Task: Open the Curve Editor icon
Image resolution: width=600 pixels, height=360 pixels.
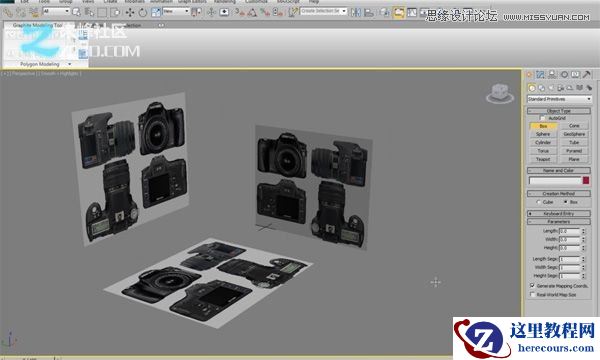Action: [x=412, y=13]
